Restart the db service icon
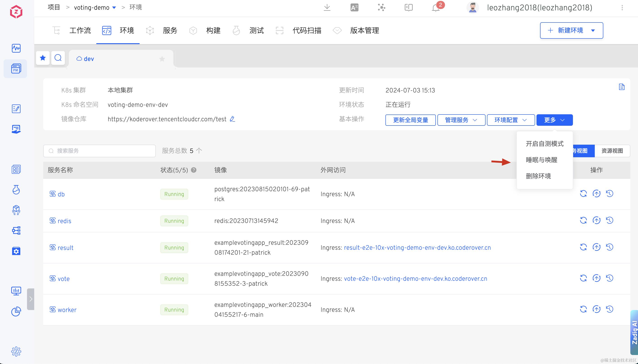Viewport: 638px width, 364px height. (x=583, y=193)
